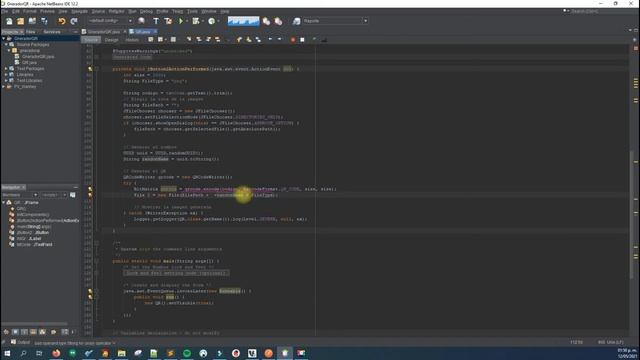The width and height of the screenshot is (640, 360).
Task: Click the first profiler icon after memory bar
Action: (266, 21)
